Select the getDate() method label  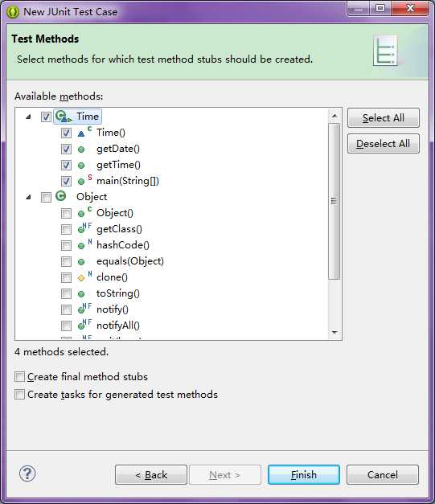[x=118, y=149]
